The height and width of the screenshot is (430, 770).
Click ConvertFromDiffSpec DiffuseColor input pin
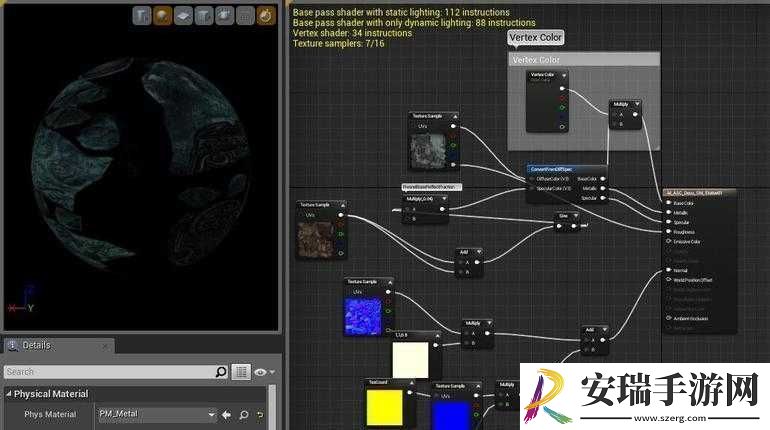(x=531, y=179)
